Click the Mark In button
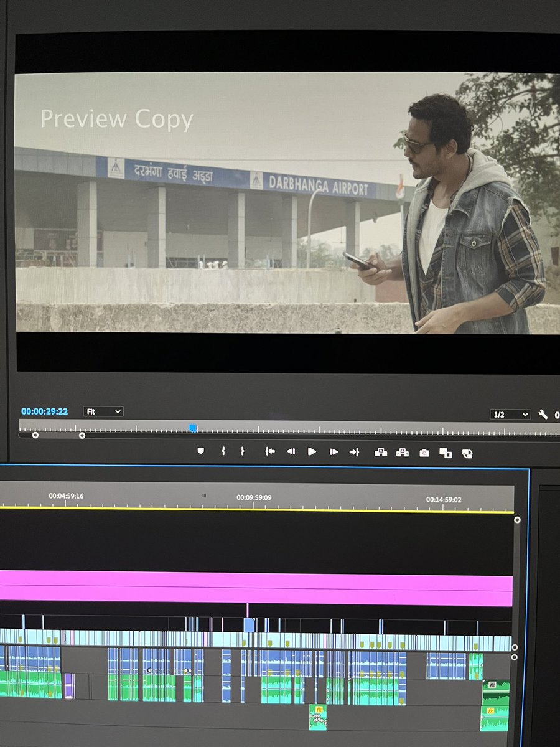Screen dimensions: 560x747 223,451
